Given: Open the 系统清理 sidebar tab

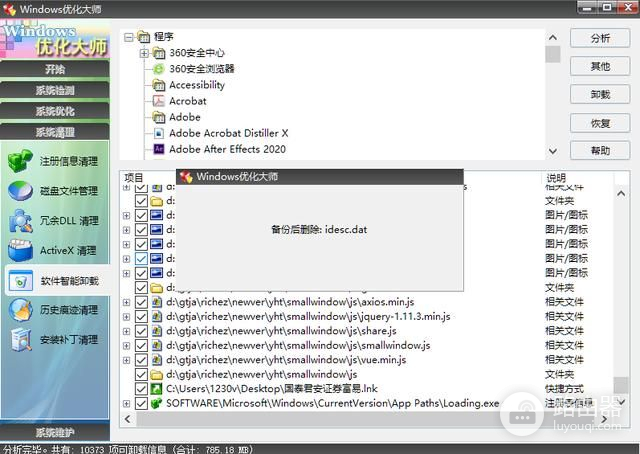Looking at the screenshot, I should [x=55, y=132].
